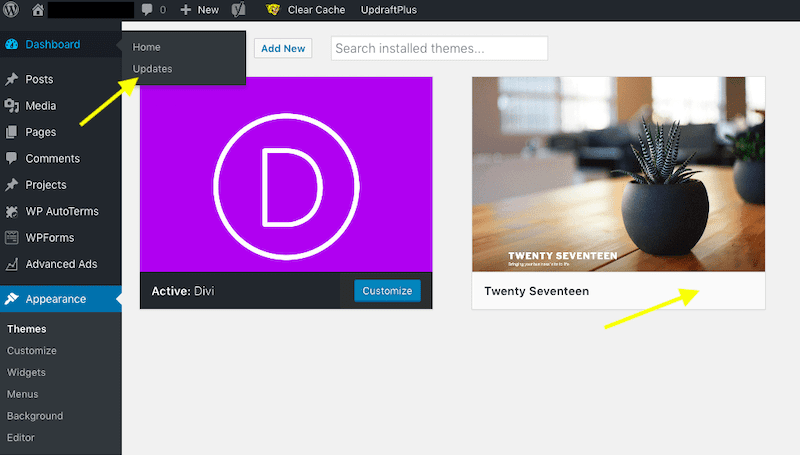Image resolution: width=800 pixels, height=455 pixels.
Task: Click the Advanced Ads chart icon
Action: pyautogui.click(x=11, y=264)
